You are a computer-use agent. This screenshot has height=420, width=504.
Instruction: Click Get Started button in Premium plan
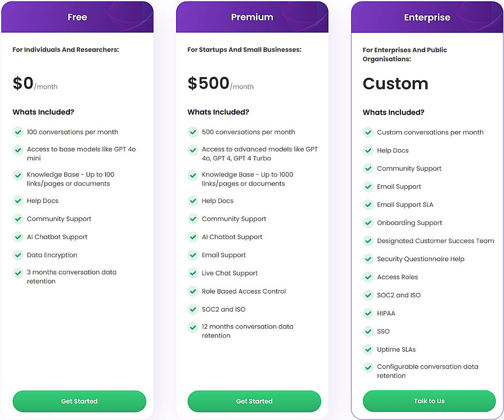(254, 401)
